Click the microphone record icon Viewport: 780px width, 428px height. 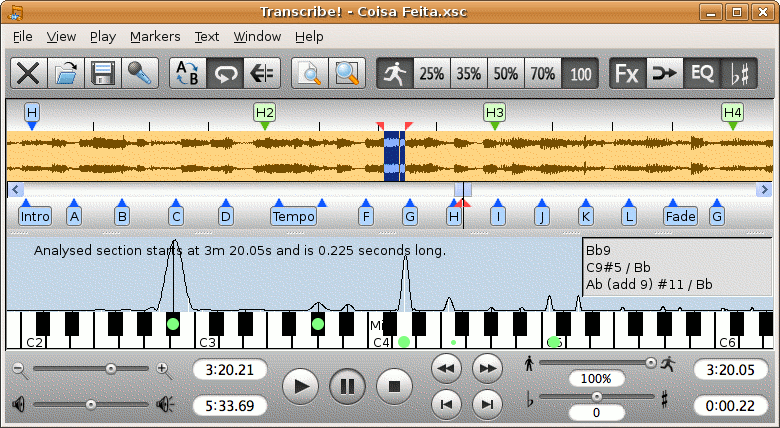[139, 73]
